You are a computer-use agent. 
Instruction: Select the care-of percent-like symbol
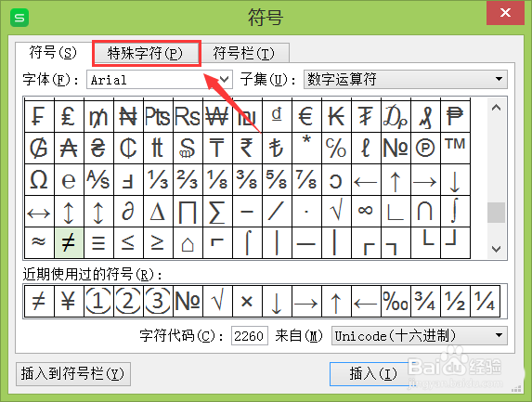pyautogui.click(x=336, y=149)
